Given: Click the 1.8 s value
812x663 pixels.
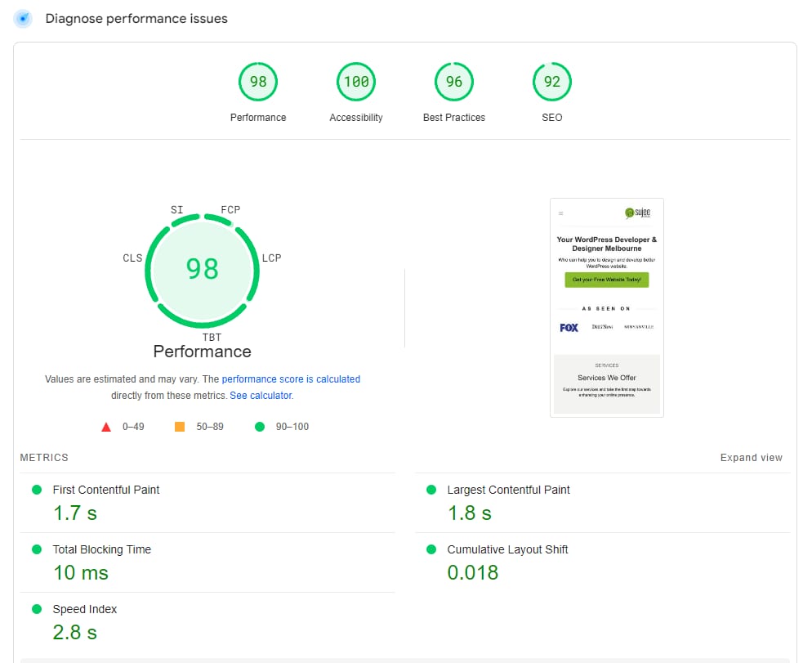Looking at the screenshot, I should click(x=469, y=513).
